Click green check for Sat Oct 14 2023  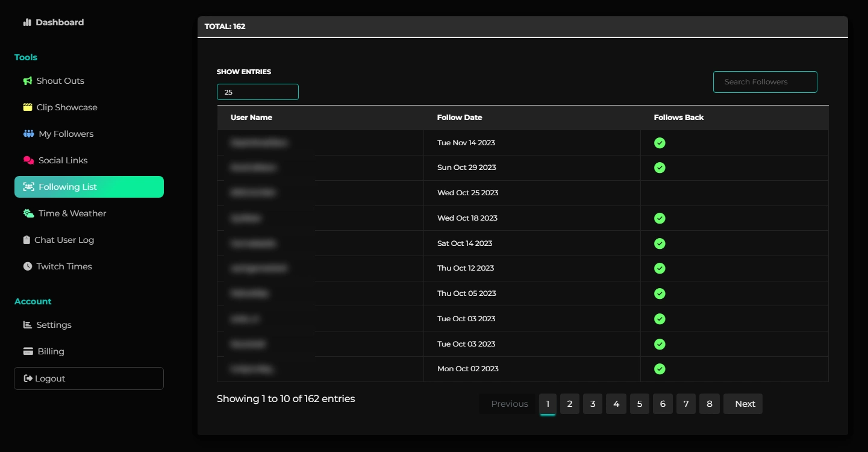pyautogui.click(x=660, y=243)
